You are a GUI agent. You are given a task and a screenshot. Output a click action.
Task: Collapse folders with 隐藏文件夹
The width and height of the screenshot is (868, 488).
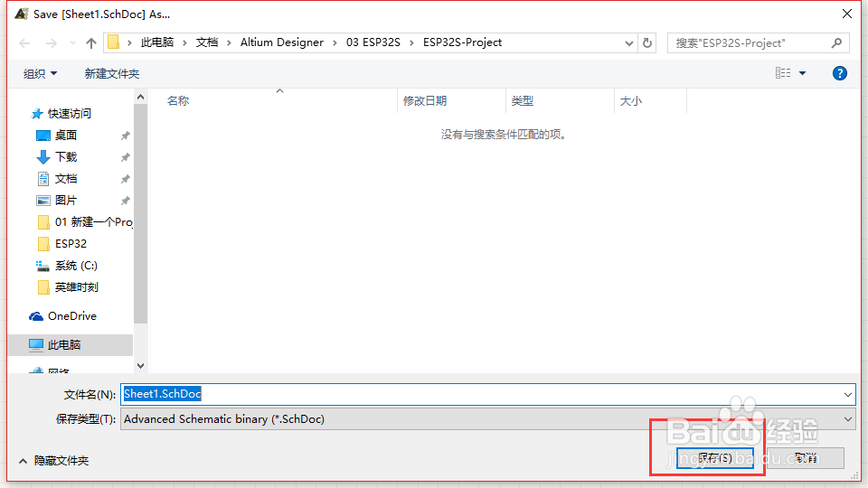tap(53, 460)
